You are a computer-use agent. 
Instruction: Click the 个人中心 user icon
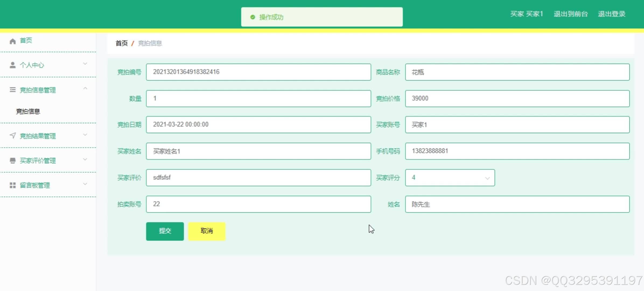[x=13, y=65]
